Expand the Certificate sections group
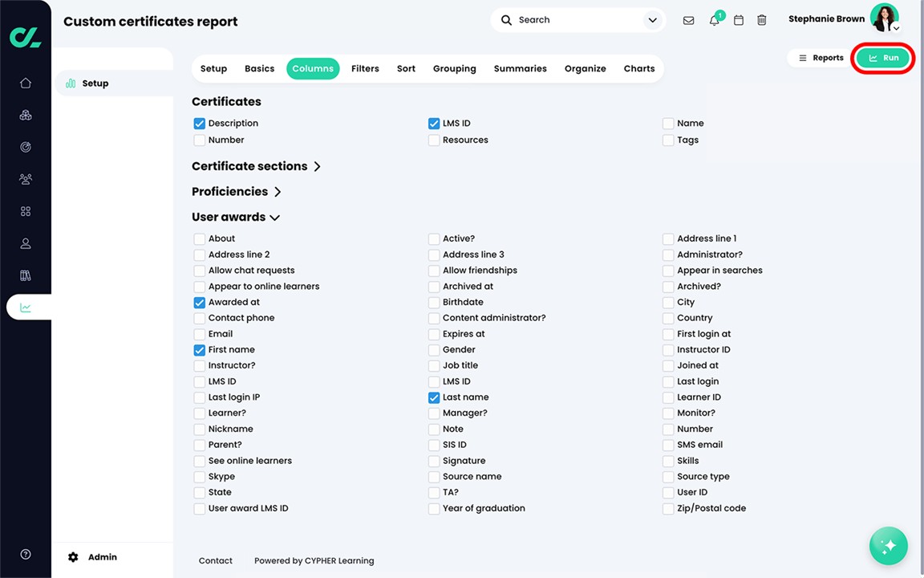 coord(317,166)
